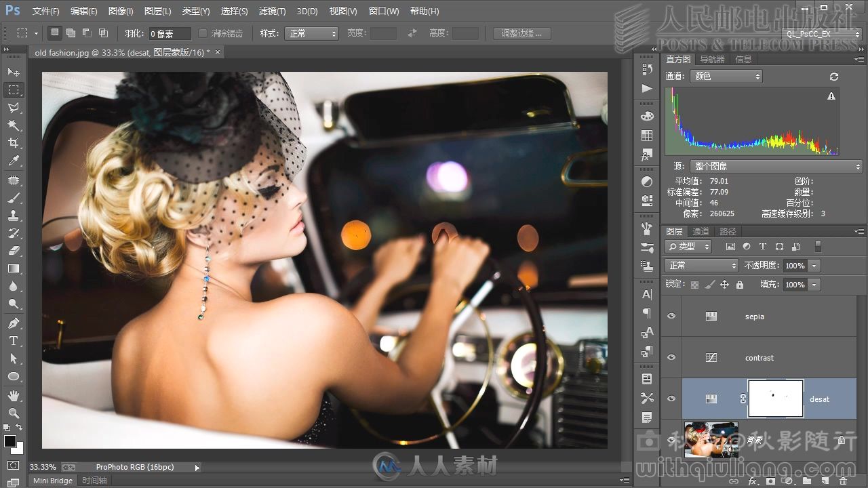This screenshot has height=488, width=868.
Task: Toggle lock all for the layer
Action: tap(740, 285)
